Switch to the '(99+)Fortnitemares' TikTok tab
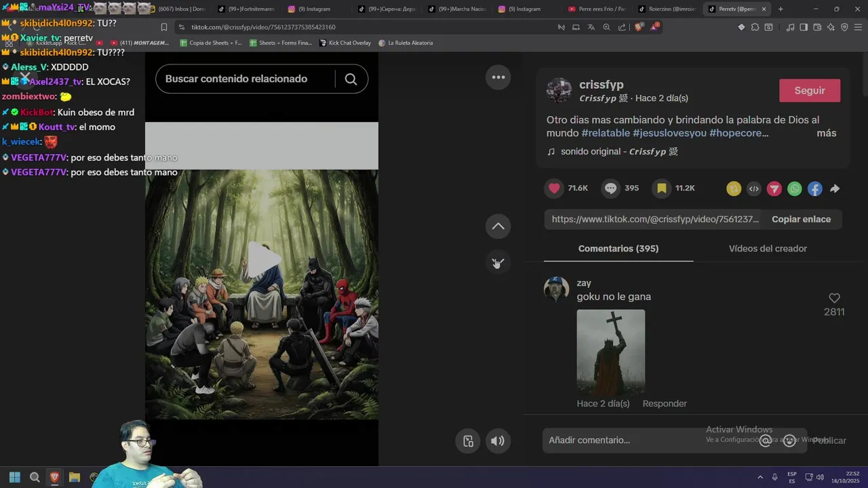 [x=246, y=9]
